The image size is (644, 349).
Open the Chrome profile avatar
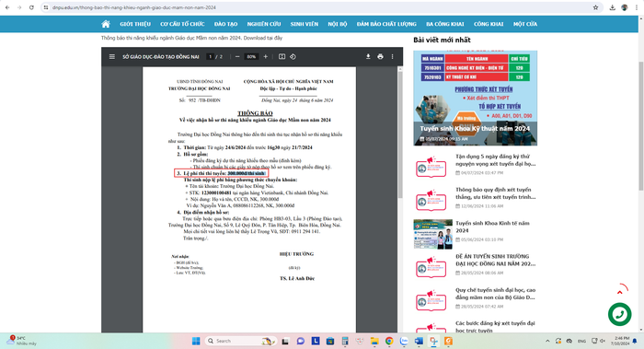pos(625,7)
